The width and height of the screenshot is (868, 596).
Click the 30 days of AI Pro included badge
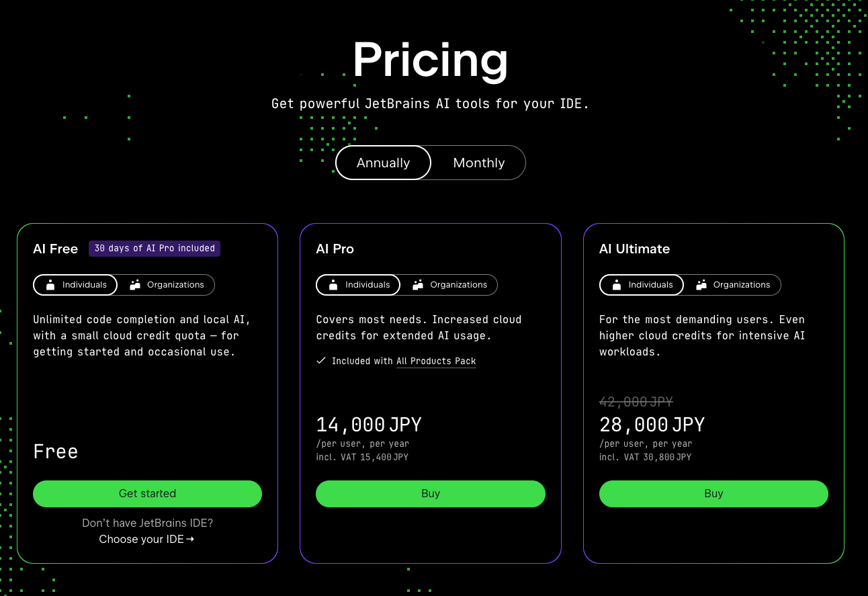pos(155,249)
